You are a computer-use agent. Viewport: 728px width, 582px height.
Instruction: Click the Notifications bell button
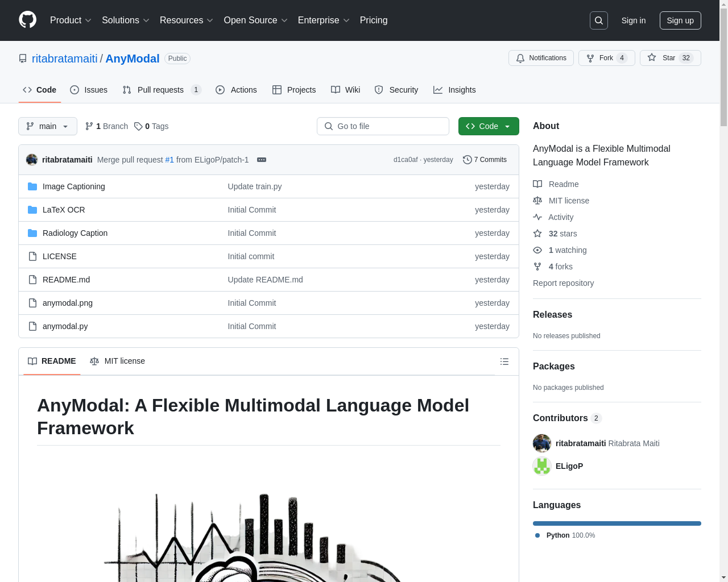click(x=541, y=58)
